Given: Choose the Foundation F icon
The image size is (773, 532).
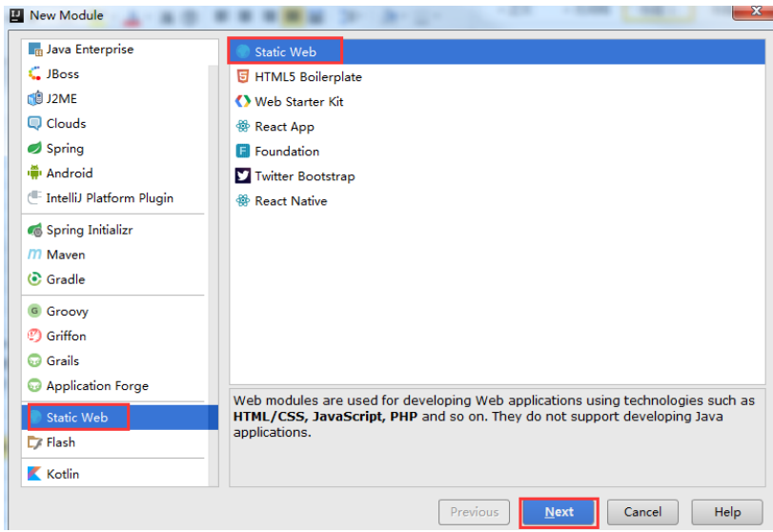Looking at the screenshot, I should tap(242, 151).
